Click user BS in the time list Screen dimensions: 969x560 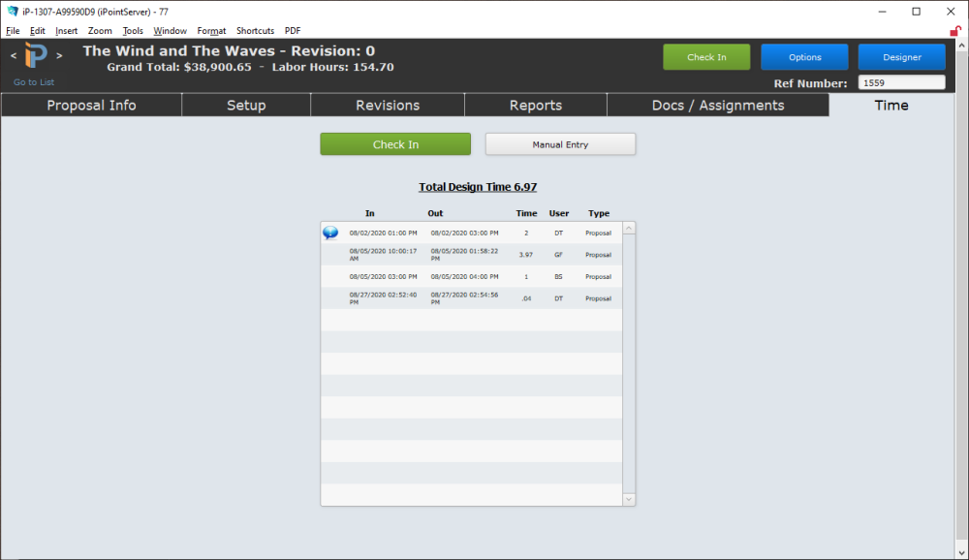tap(559, 276)
